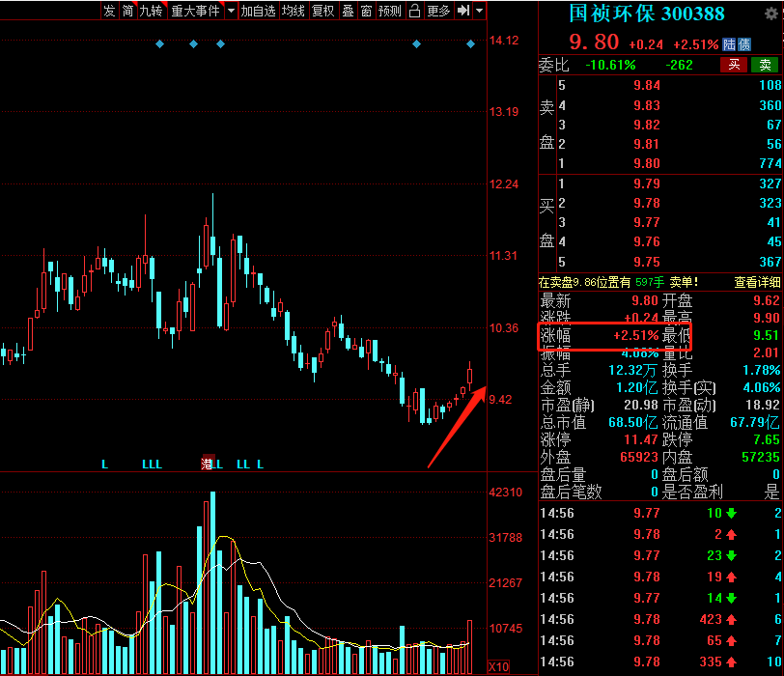Image resolution: width=784 pixels, height=676 pixels.
Task: Click the 委比 -10.61% value
Action: tap(610, 65)
